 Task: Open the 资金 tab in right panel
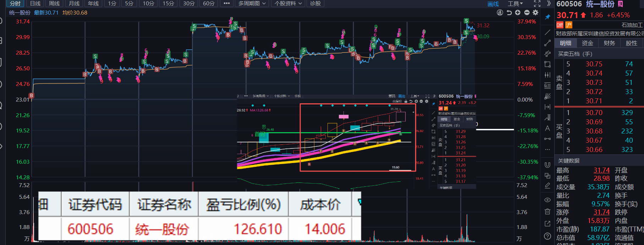(588, 43)
